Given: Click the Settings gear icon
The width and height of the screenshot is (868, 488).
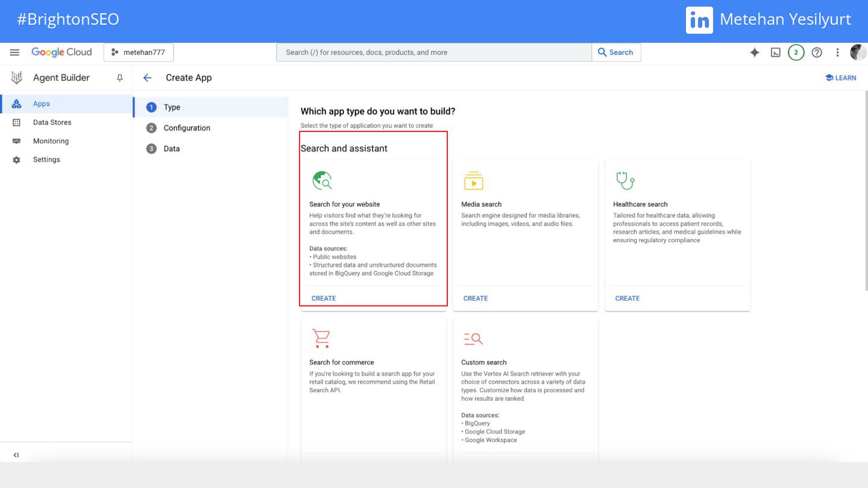Looking at the screenshot, I should (x=16, y=160).
